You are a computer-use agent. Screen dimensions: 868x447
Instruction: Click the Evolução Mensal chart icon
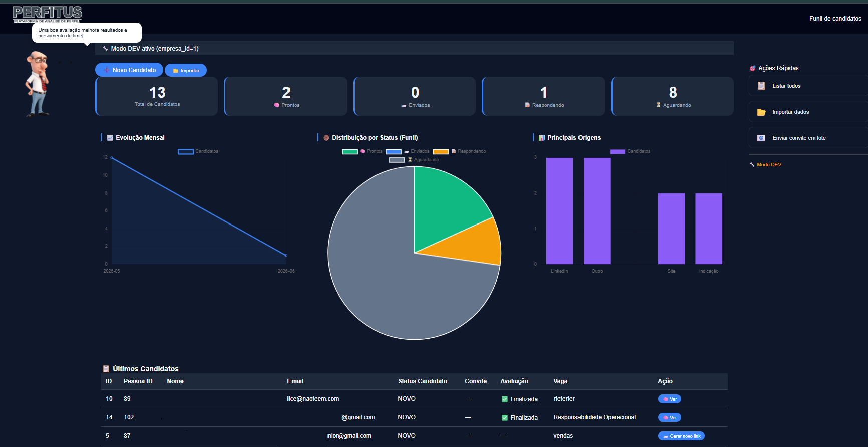[x=110, y=138]
